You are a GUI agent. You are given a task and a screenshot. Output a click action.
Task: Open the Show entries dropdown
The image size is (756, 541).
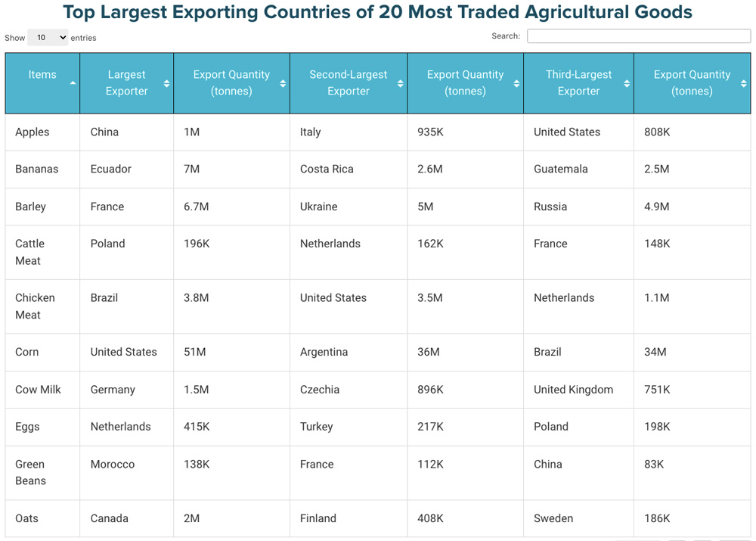[48, 37]
